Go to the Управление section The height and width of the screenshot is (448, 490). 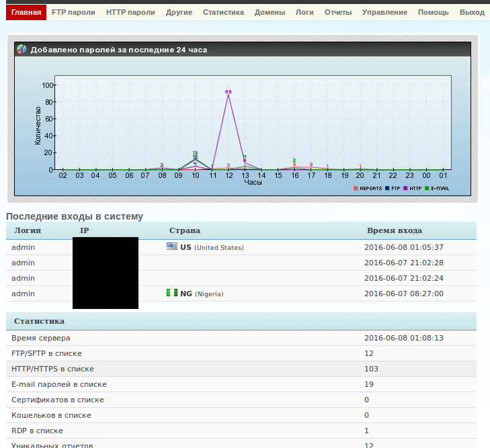click(x=384, y=13)
